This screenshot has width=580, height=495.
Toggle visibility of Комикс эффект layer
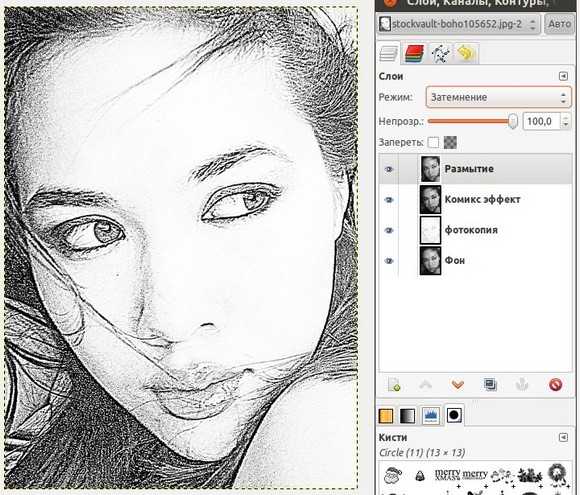point(389,200)
